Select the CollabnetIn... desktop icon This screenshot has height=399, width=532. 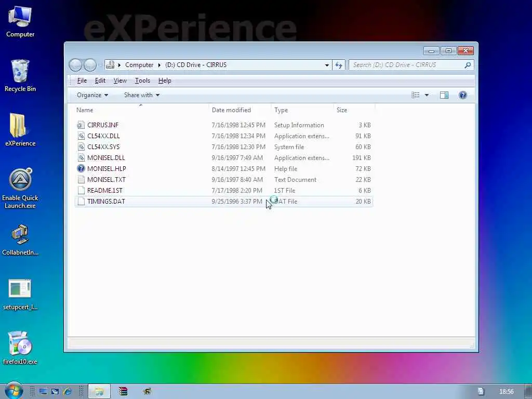tap(20, 240)
